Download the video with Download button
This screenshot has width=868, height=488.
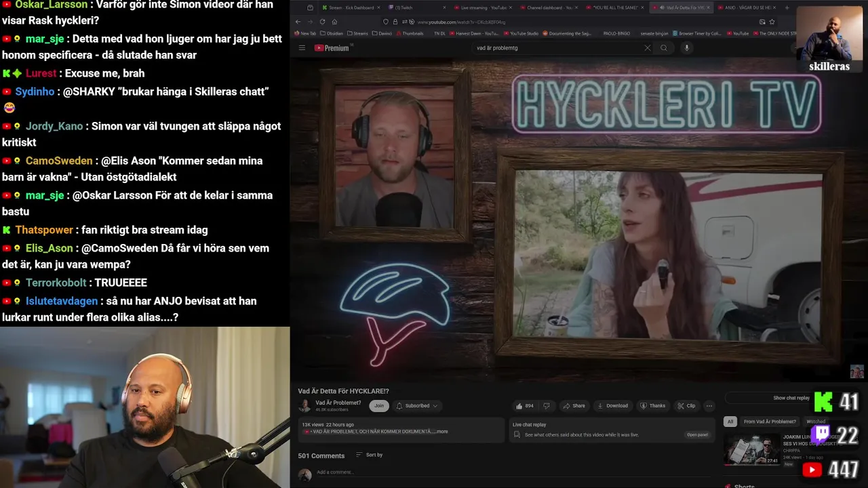tap(612, 406)
